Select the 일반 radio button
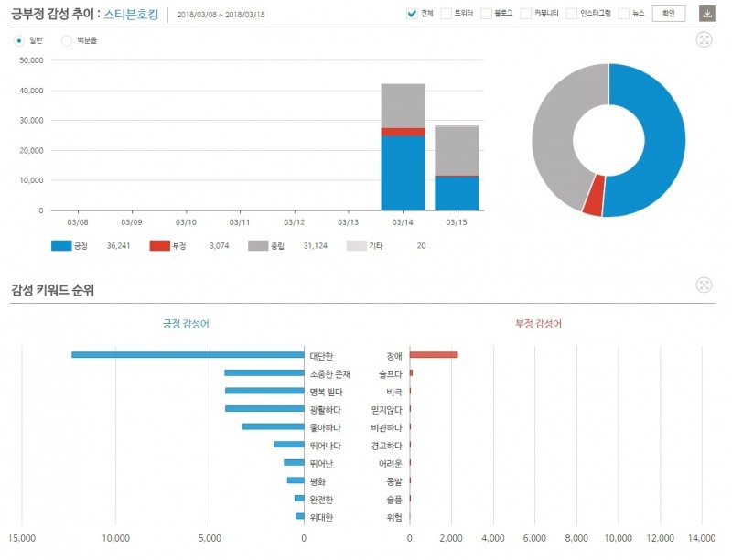Screen dimensions: 732x560 click(20, 40)
